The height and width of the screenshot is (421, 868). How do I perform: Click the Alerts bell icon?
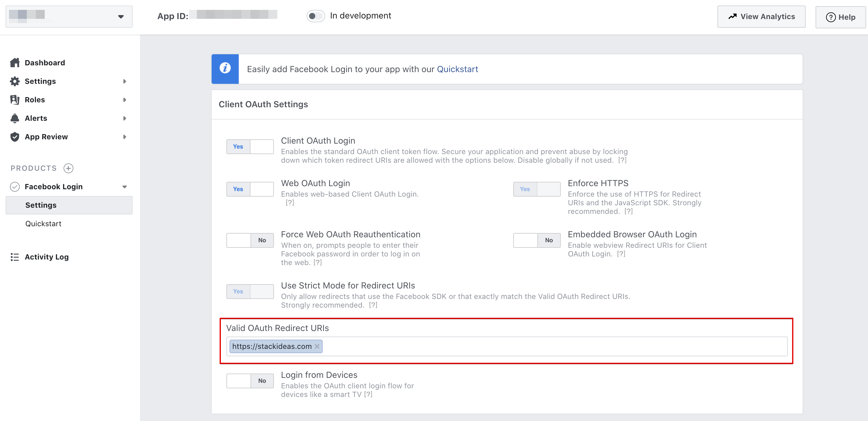click(15, 118)
